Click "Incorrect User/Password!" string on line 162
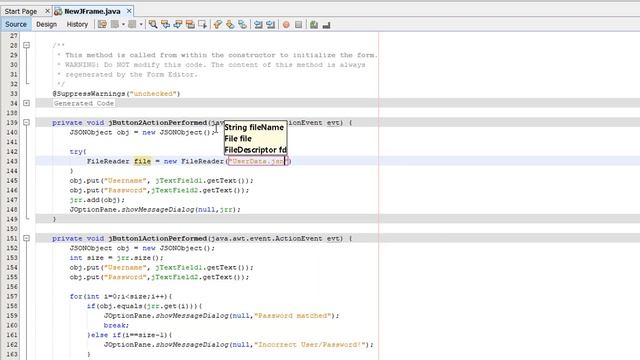 [309, 344]
